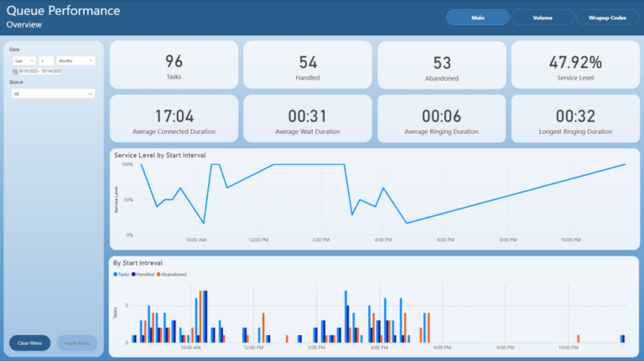Click the Queue Performance title

pyautogui.click(x=63, y=10)
